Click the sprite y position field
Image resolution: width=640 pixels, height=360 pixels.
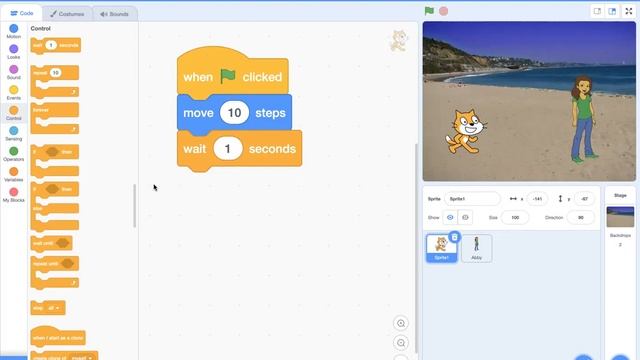pyautogui.click(x=584, y=199)
